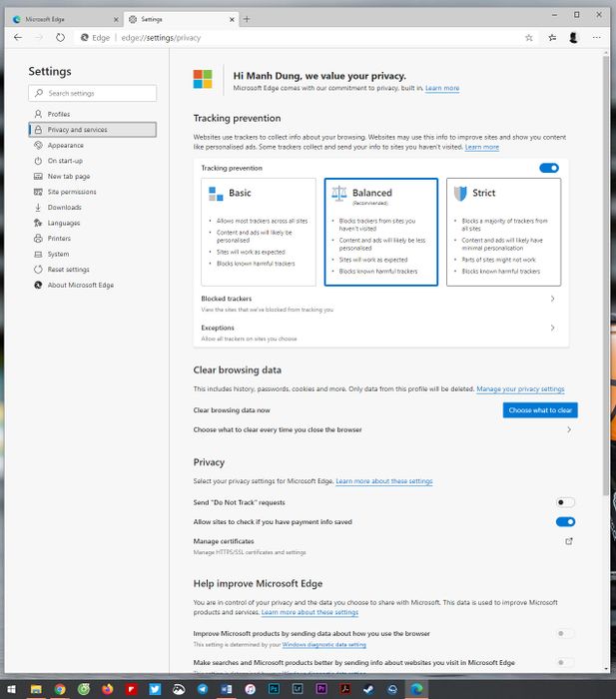
Task: Open Twitter app from taskbar
Action: click(155, 690)
